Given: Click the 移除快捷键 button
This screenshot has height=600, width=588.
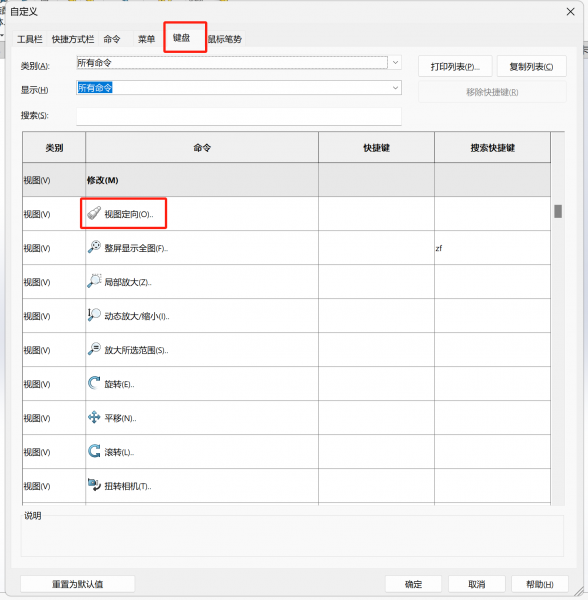Looking at the screenshot, I should pyautogui.click(x=492, y=92).
